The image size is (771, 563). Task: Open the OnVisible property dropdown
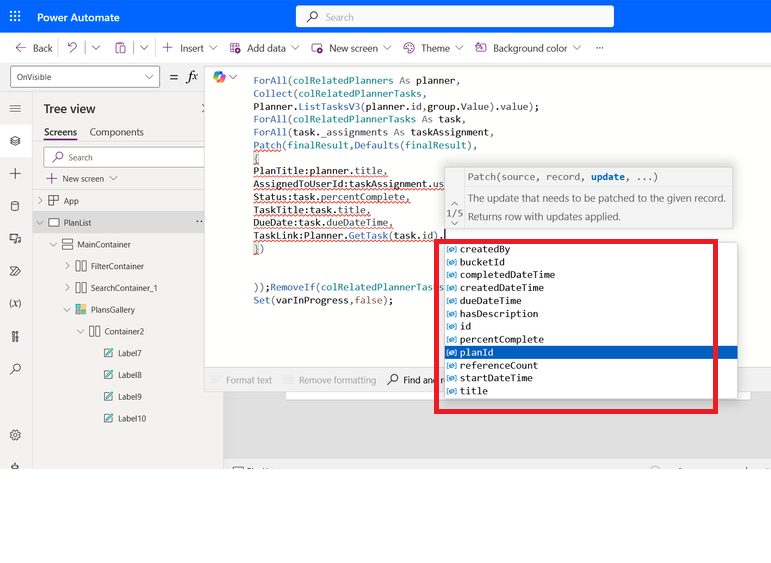(x=85, y=77)
